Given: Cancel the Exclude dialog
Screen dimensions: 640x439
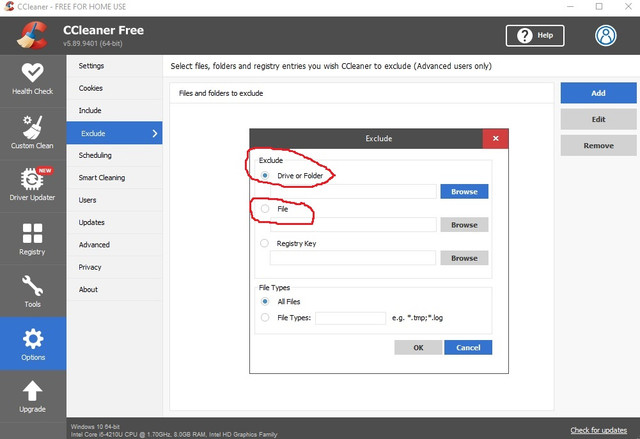Looking at the screenshot, I should coord(468,348).
